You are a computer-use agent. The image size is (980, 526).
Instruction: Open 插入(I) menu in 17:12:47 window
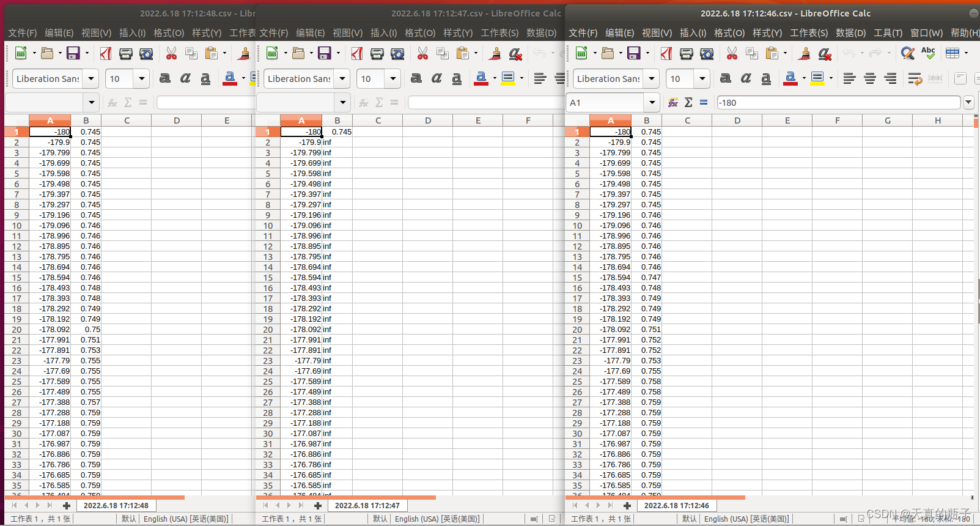(383, 33)
